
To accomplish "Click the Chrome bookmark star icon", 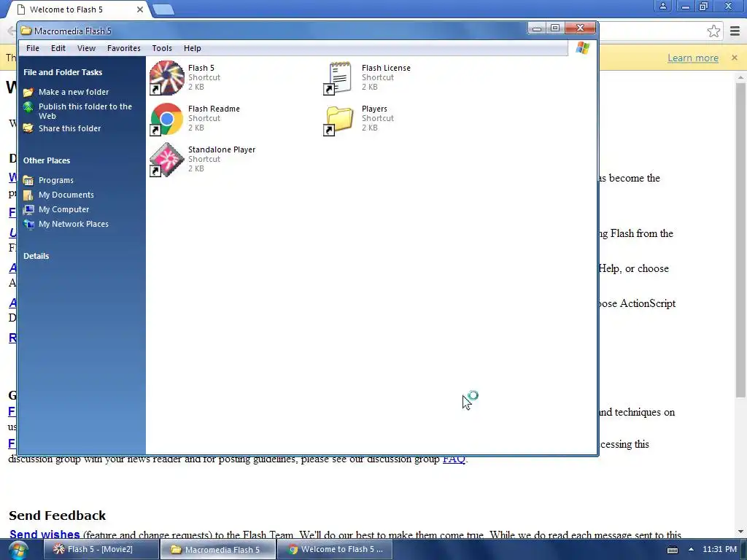I will 713,31.
